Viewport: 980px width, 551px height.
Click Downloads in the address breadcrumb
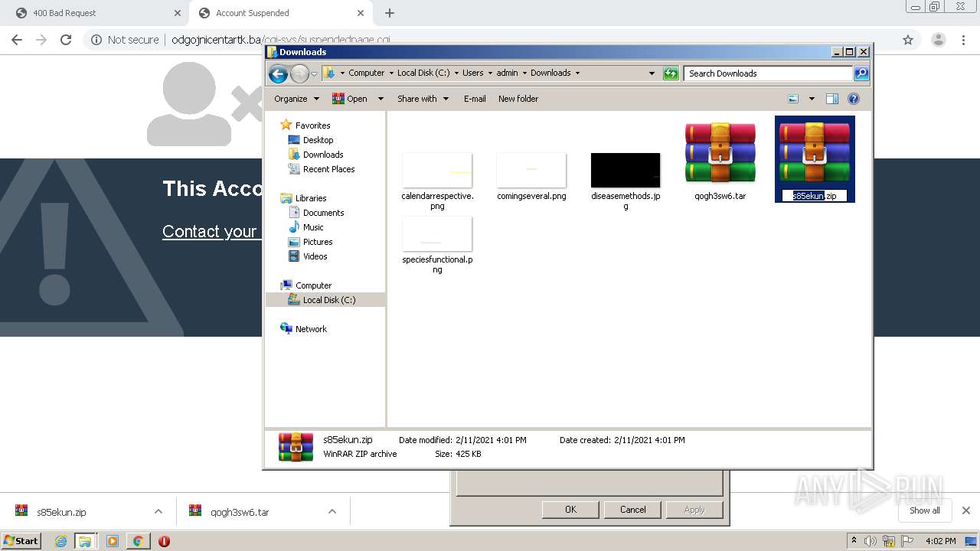coord(550,73)
